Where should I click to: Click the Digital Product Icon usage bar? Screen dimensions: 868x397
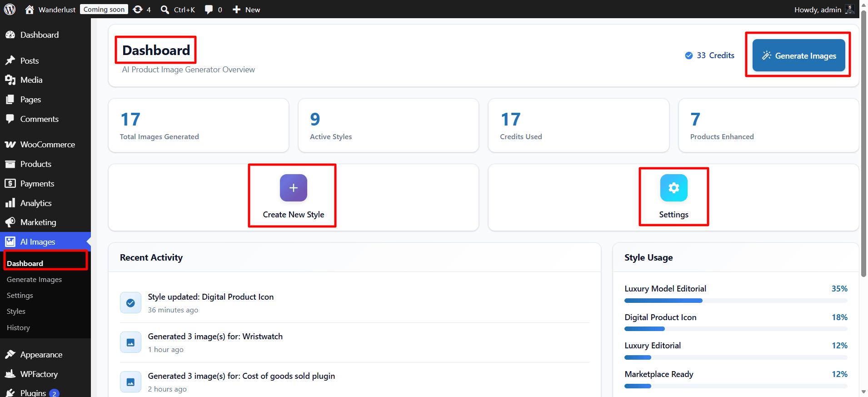coord(736,329)
